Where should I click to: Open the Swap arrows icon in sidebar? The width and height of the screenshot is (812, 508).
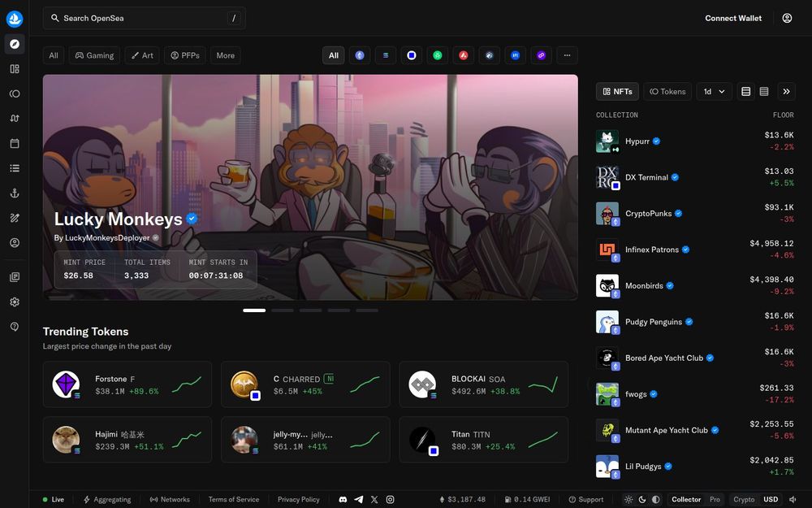(15, 118)
